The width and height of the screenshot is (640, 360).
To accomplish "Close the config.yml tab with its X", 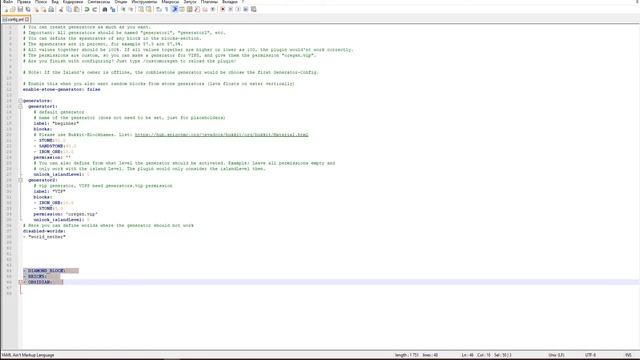I will coord(27,19).
